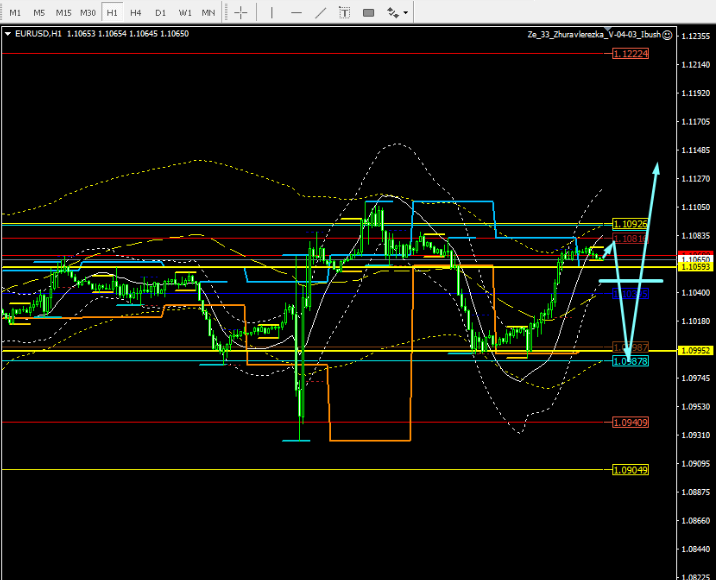The height and width of the screenshot is (580, 716).
Task: Select the Vertical Line drawing tool
Action: coord(270,13)
